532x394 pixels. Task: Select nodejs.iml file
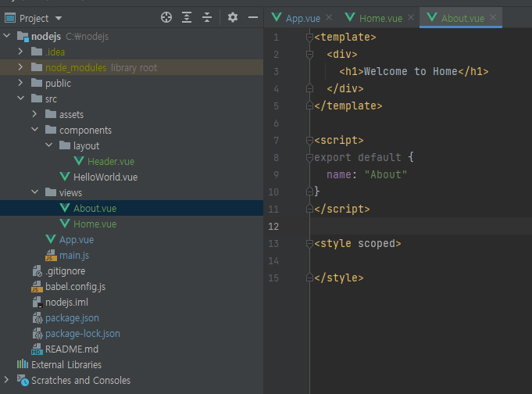pyautogui.click(x=67, y=302)
